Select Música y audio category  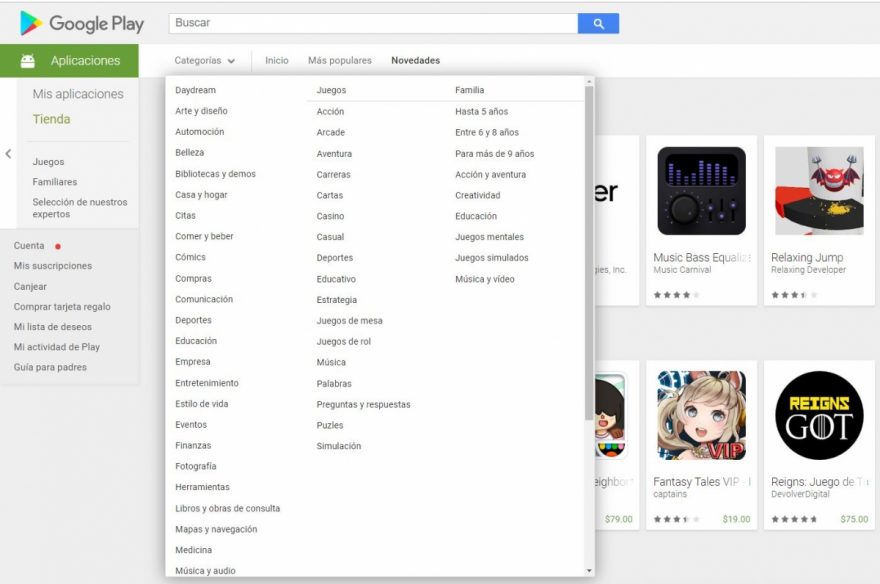point(205,571)
